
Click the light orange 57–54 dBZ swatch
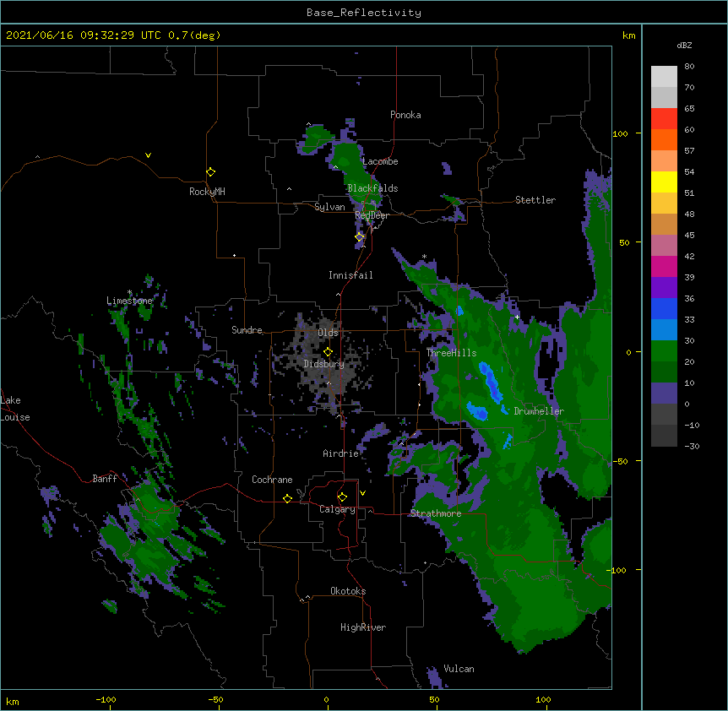coord(664,161)
